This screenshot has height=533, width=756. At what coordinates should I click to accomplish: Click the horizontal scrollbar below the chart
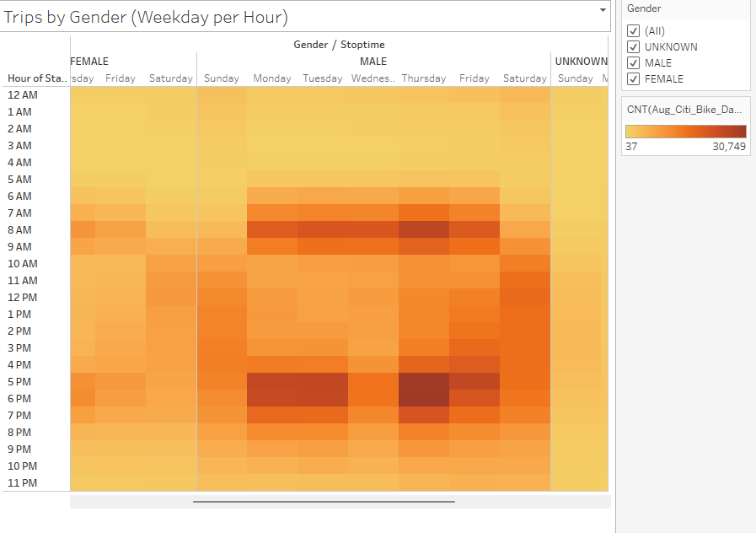pos(324,502)
